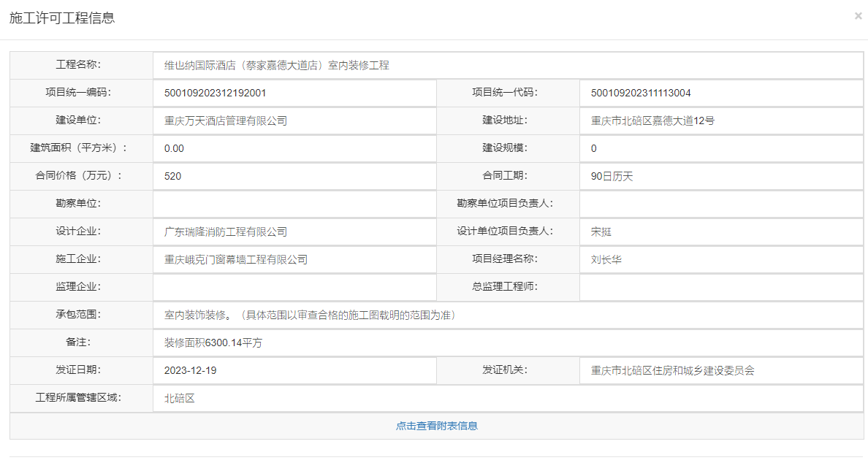
Task: Click the 勘察单位 label
Action: [78, 203]
